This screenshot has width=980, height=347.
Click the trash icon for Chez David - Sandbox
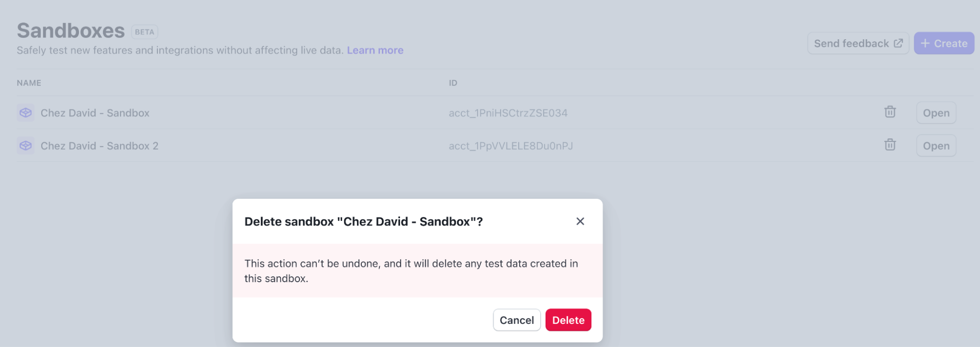(x=890, y=112)
